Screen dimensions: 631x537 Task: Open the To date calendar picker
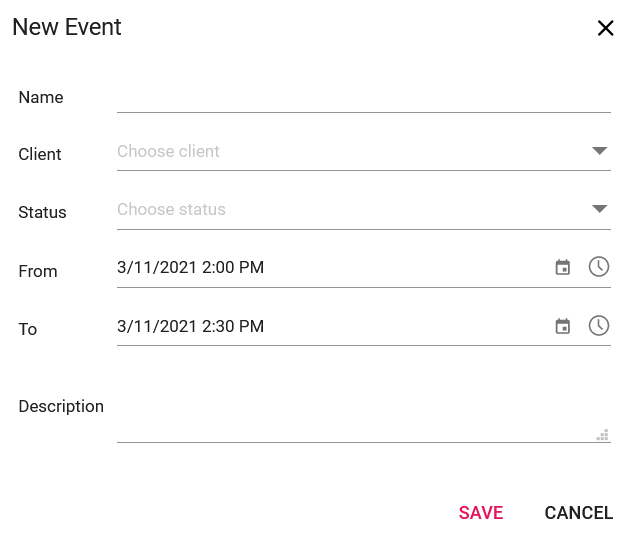562,326
